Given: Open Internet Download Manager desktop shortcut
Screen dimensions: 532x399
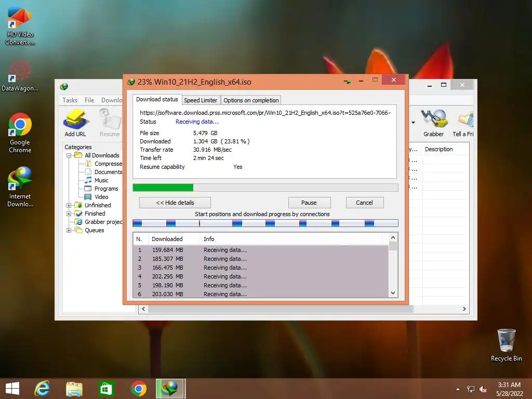Looking at the screenshot, I should click(x=20, y=187).
